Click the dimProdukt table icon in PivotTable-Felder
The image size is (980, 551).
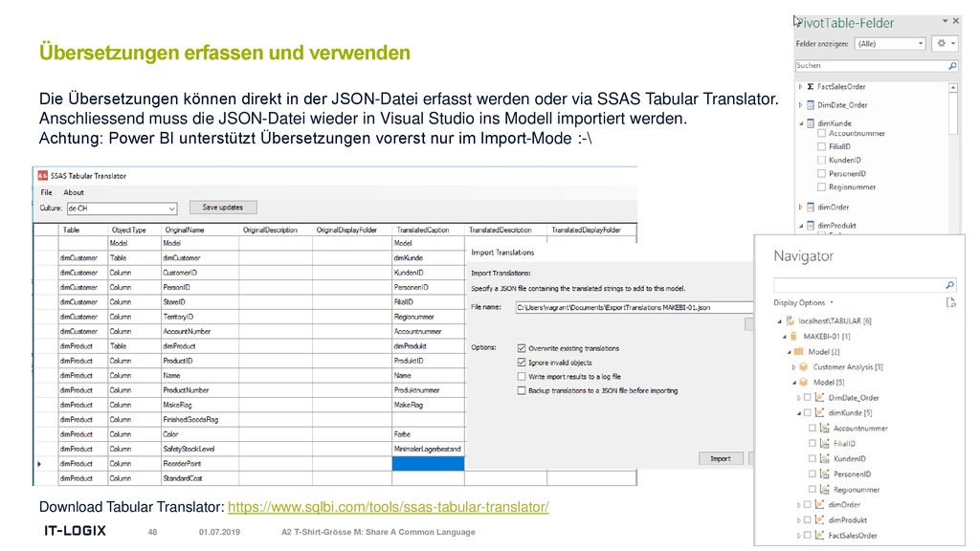click(x=810, y=225)
